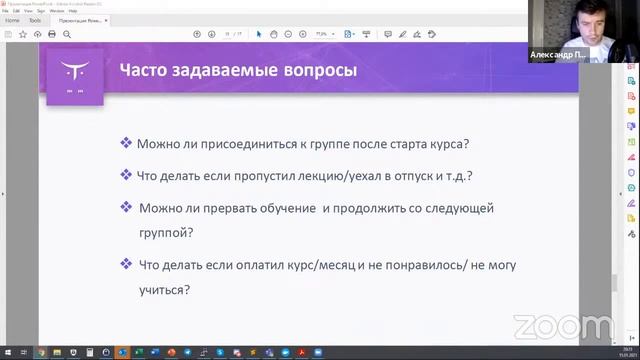
Task: Open the View menu
Action: 28,11
